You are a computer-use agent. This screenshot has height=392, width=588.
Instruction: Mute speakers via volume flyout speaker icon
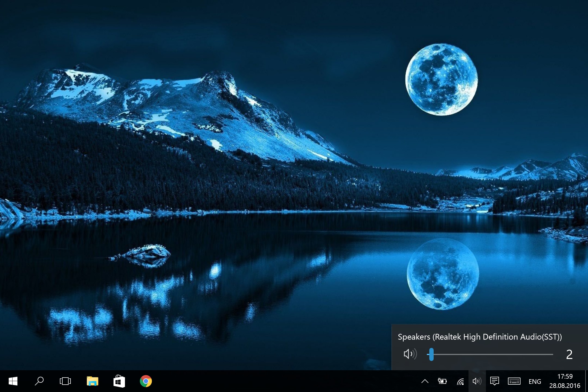[x=410, y=354]
